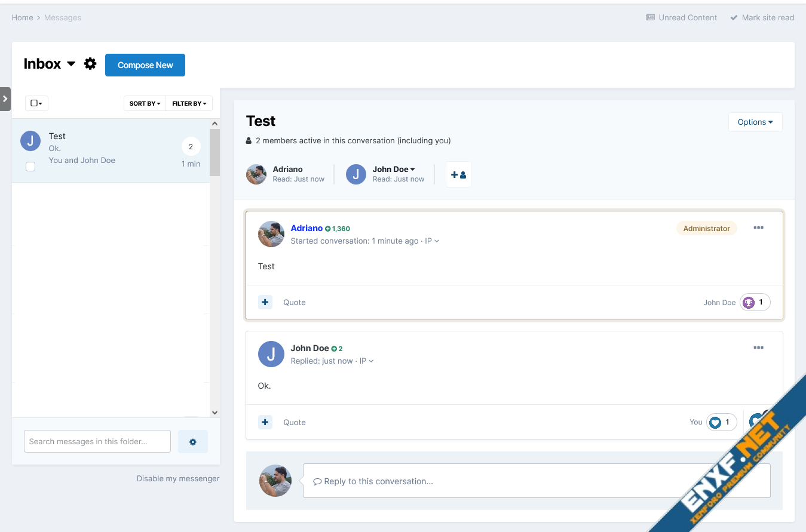Click the add participant icon
Image resolution: width=806 pixels, height=532 pixels.
[x=458, y=174]
